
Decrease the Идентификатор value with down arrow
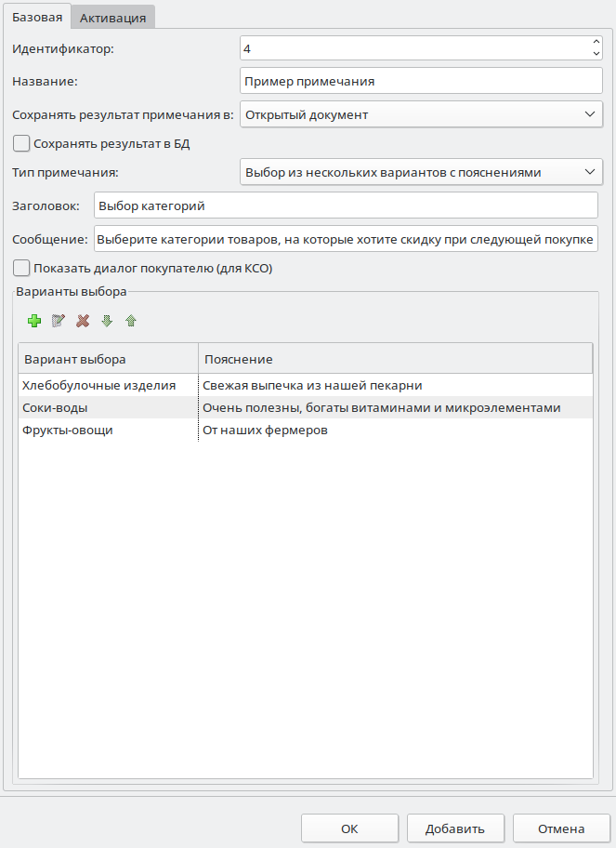click(596, 53)
